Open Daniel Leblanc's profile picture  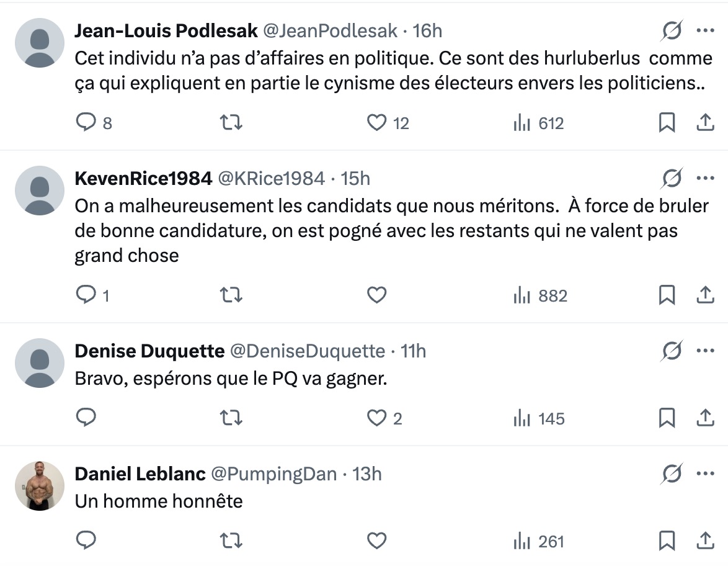[40, 486]
